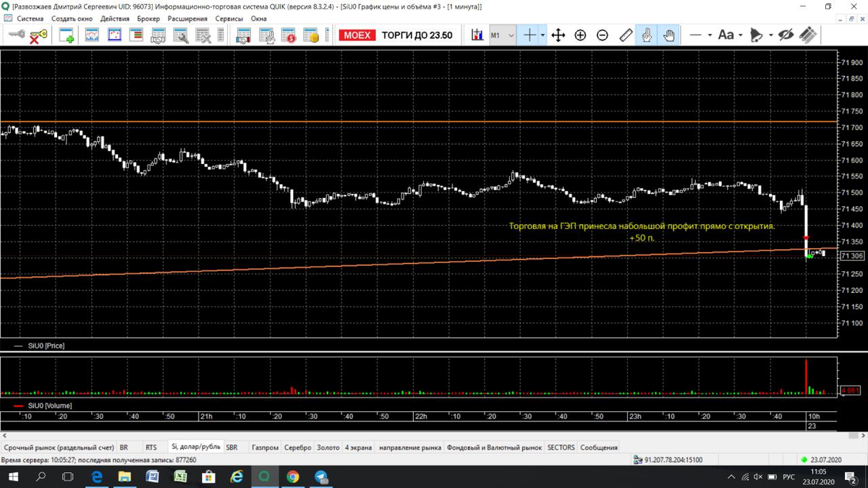Open Google Chrome from the taskbar

coord(293,477)
